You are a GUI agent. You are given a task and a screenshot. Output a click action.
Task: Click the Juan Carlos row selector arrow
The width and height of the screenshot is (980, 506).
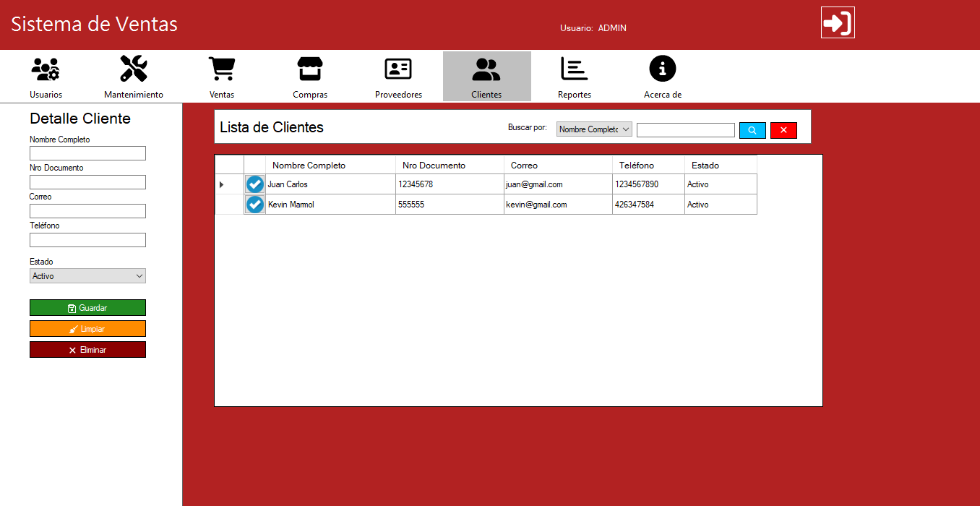[222, 185]
